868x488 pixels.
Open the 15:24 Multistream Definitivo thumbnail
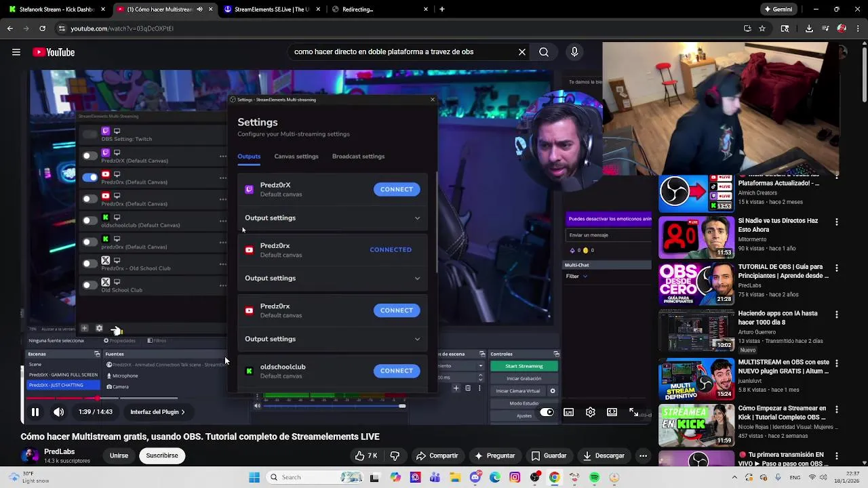click(696, 379)
